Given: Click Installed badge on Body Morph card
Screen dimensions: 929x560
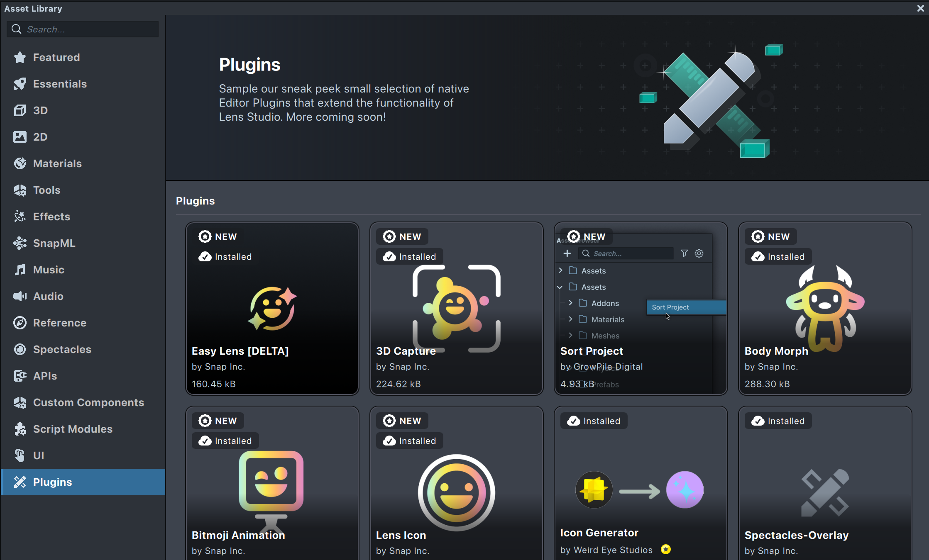Looking at the screenshot, I should (778, 257).
